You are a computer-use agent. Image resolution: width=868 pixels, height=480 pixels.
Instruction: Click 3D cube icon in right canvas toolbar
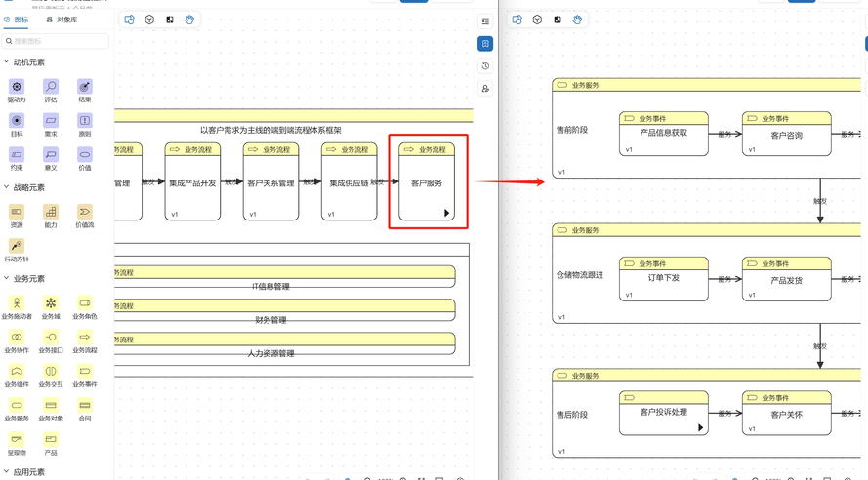pyautogui.click(x=537, y=20)
